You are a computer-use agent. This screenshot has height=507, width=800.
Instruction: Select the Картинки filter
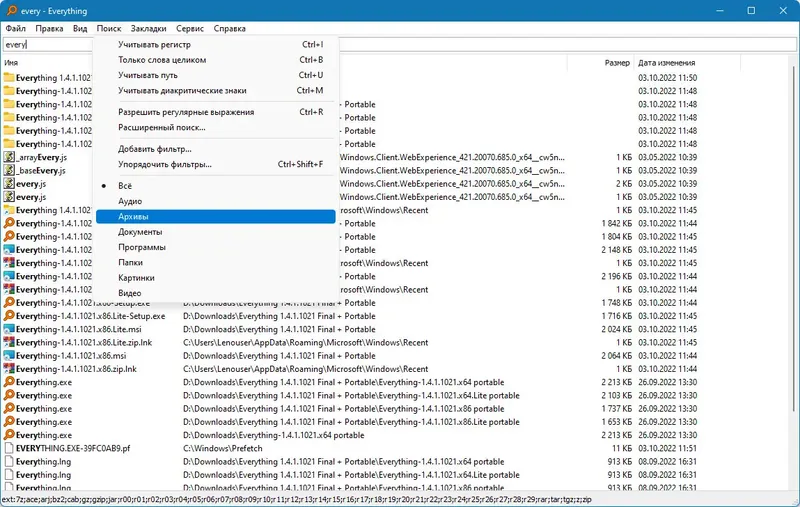coord(216,277)
